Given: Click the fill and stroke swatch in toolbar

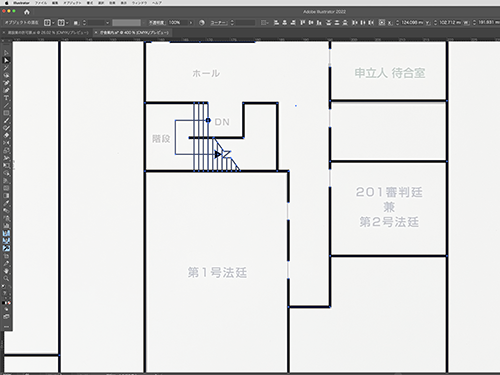Looking at the screenshot, I should (6, 288).
